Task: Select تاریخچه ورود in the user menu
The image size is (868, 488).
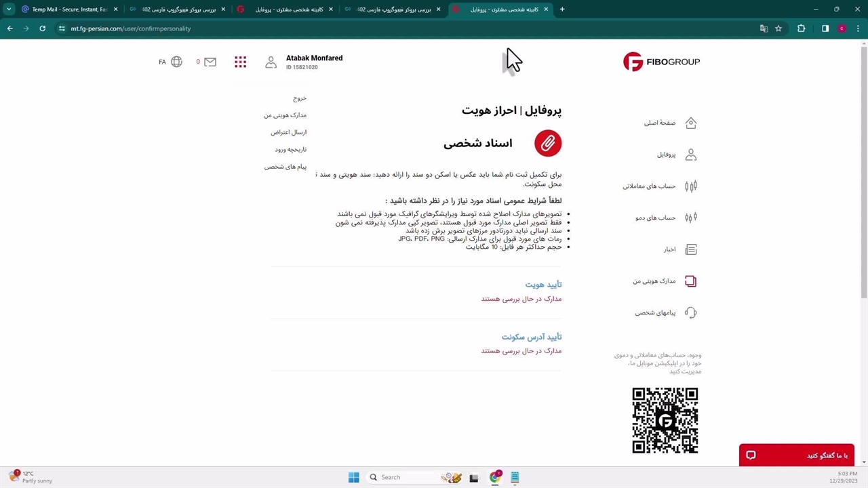Action: tap(290, 149)
